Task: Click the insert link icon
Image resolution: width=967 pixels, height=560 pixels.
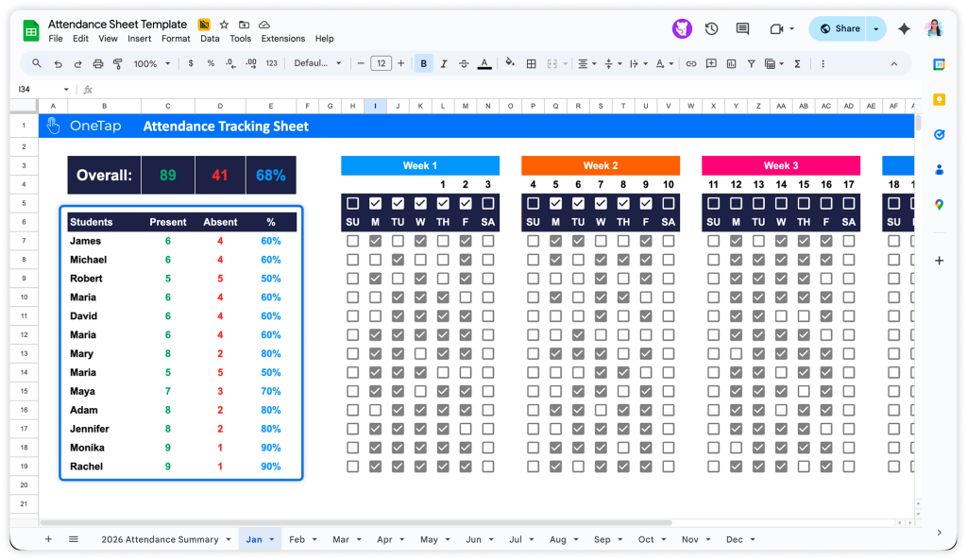Action: [691, 63]
